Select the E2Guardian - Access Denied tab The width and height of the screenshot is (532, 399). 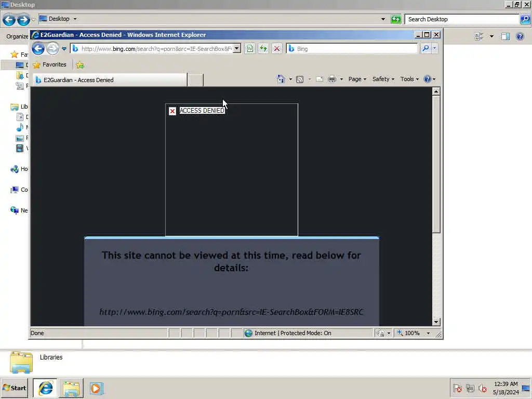(110, 79)
